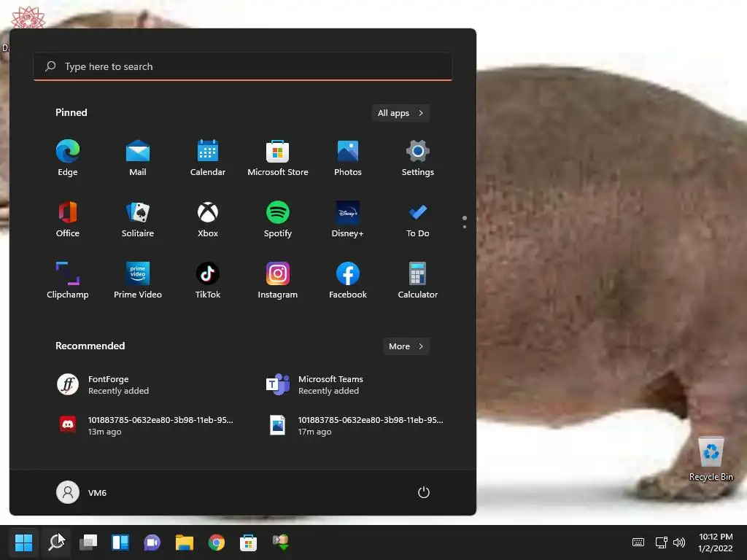
Task: Open the Instagram app
Action: coord(278,281)
